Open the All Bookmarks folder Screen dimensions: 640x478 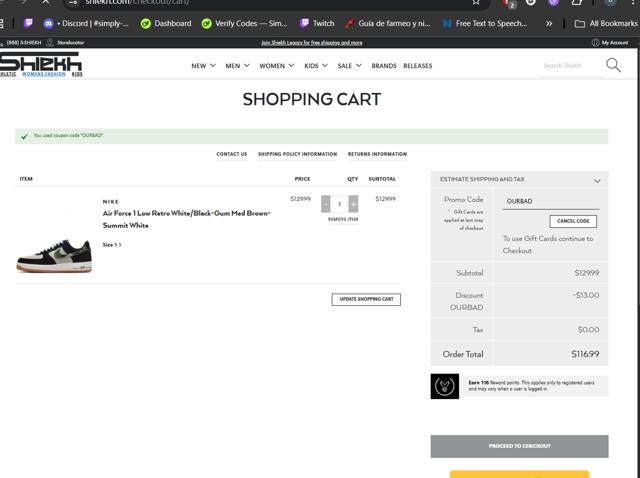pos(606,24)
